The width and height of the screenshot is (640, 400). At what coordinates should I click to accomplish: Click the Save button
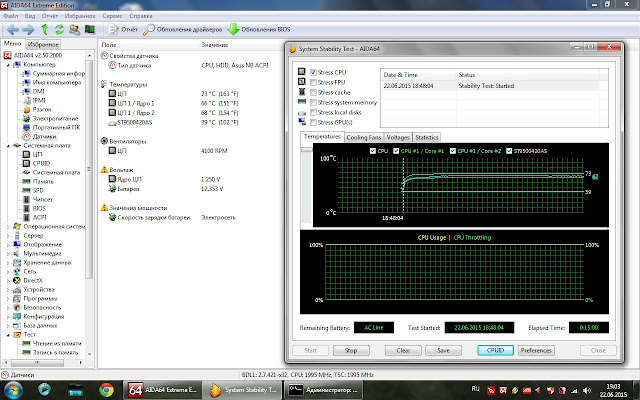pos(443,350)
